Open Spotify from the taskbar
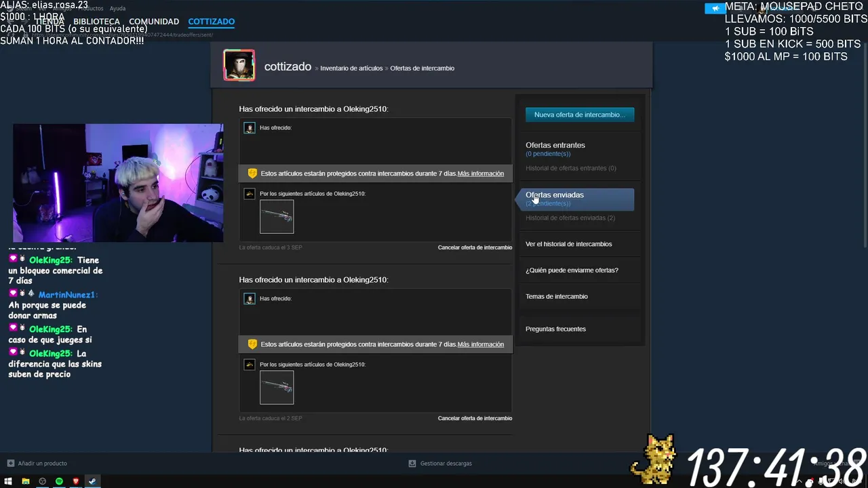Screen dimensions: 868x488 click(x=59, y=481)
